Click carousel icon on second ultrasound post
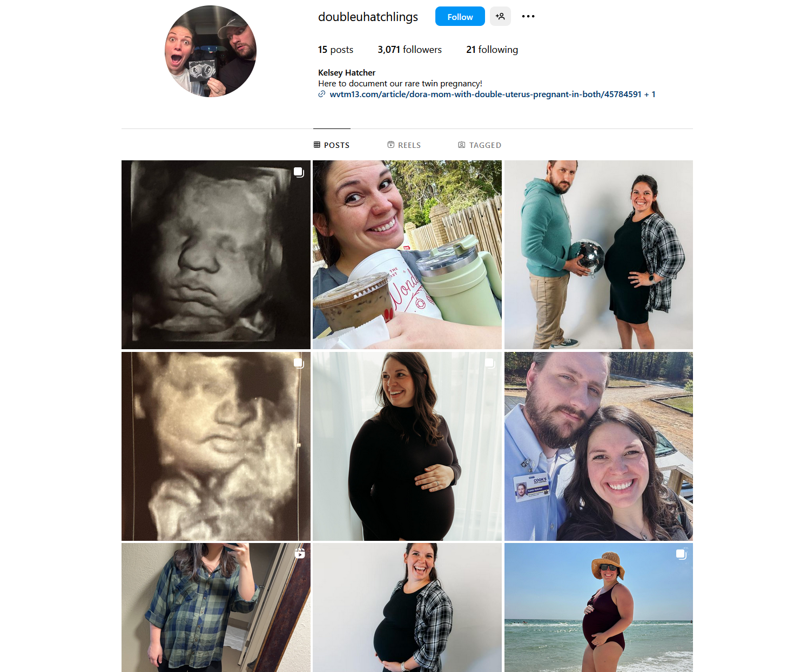This screenshot has width=801, height=672. [x=299, y=363]
